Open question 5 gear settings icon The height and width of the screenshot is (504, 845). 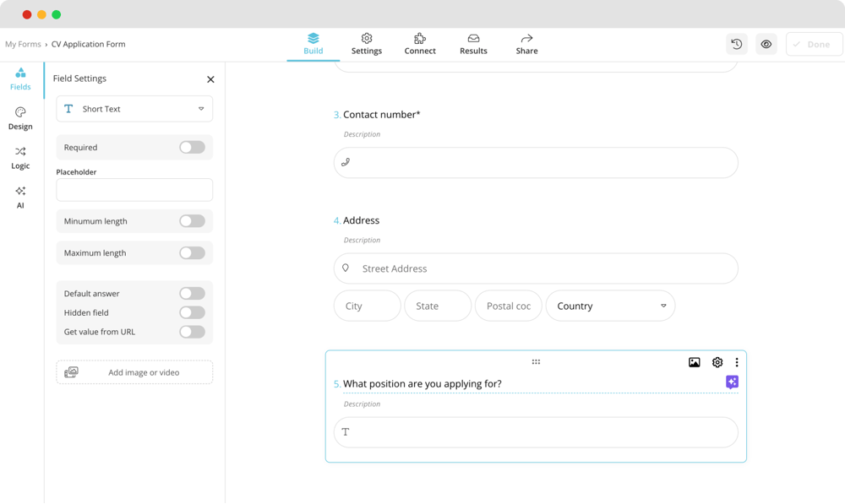click(x=717, y=362)
